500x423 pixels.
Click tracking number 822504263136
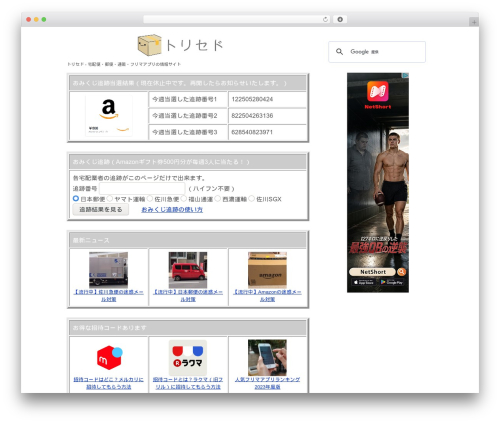point(252,116)
